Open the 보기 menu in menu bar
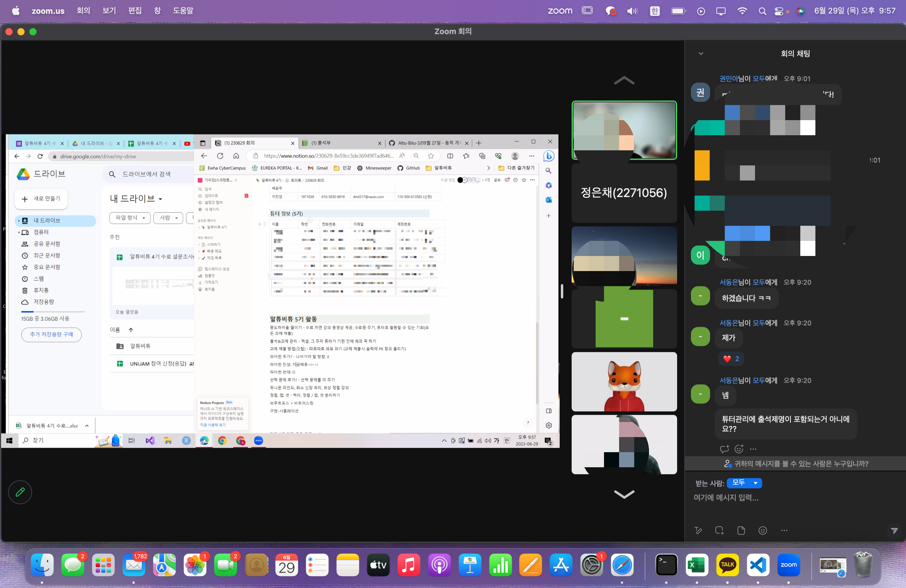906x588 pixels. pos(109,11)
